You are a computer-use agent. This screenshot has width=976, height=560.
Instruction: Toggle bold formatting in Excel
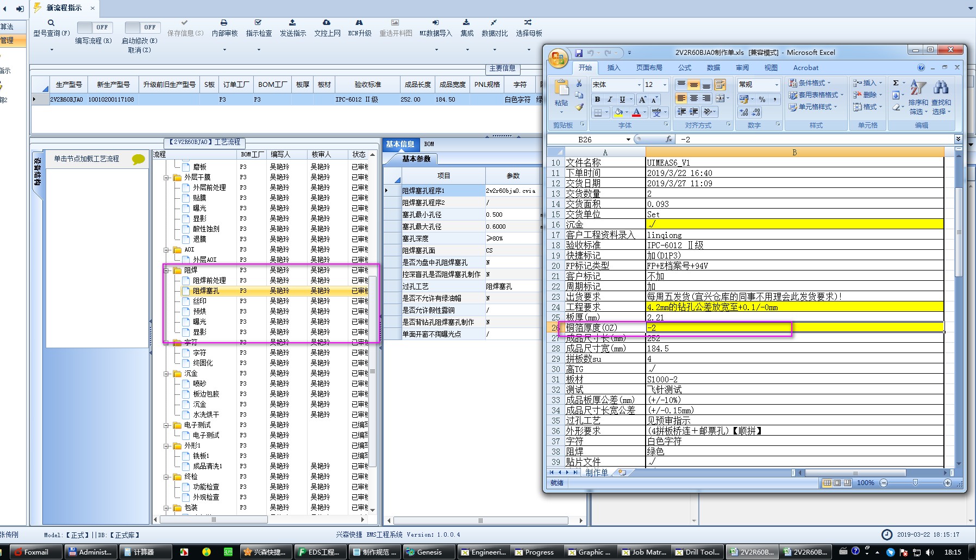[x=598, y=99]
